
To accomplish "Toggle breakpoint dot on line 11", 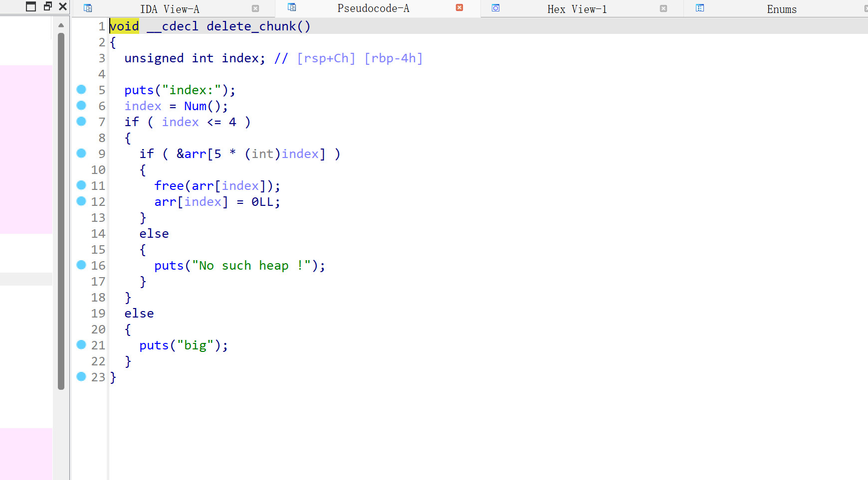I will pyautogui.click(x=81, y=185).
